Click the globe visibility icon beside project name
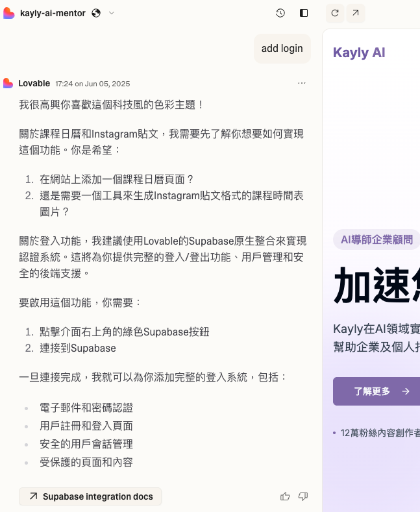The width and height of the screenshot is (420, 512). (x=96, y=13)
